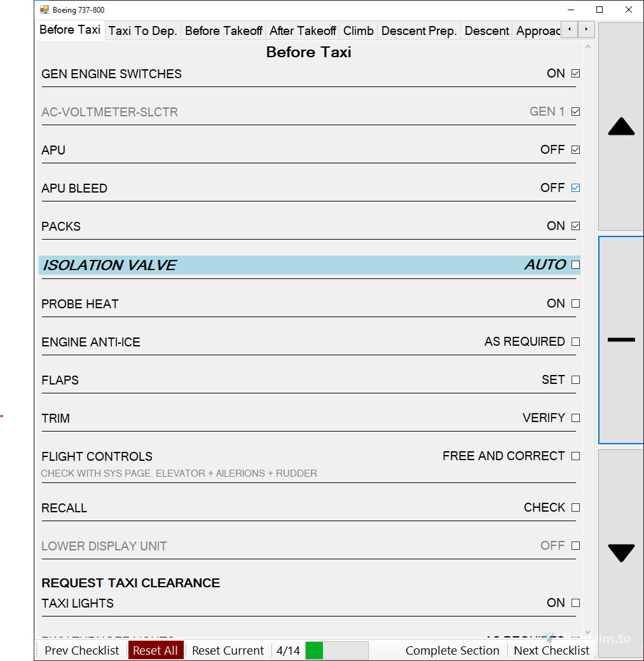Check the PROBE HEAT ON checkbox
This screenshot has height=661, width=644.
(575, 304)
